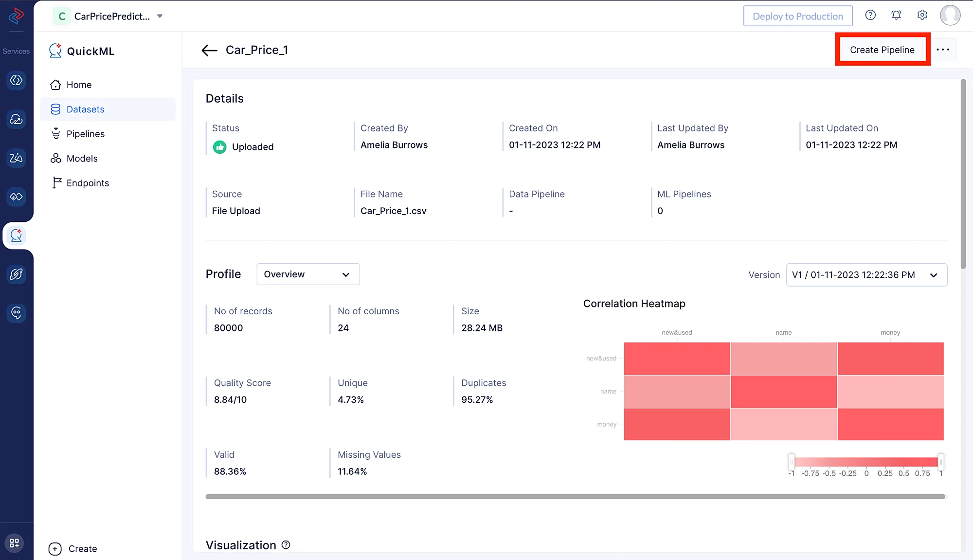Click the ML Pipelines count 0

tap(660, 211)
